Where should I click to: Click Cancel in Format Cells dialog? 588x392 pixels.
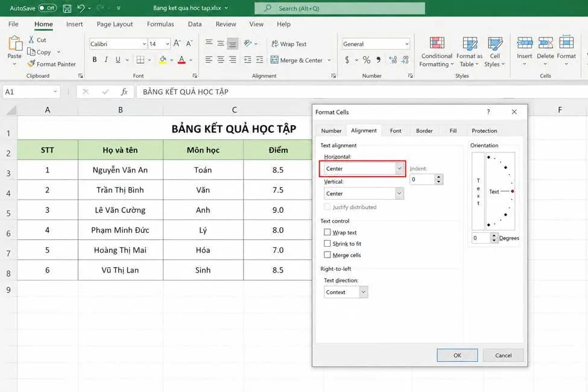503,355
